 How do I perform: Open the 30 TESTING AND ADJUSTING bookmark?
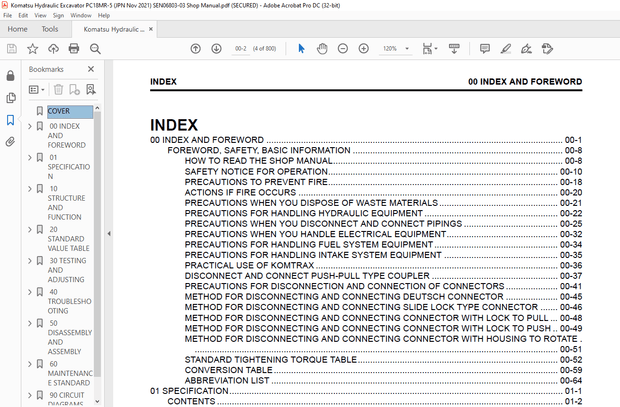[67, 270]
